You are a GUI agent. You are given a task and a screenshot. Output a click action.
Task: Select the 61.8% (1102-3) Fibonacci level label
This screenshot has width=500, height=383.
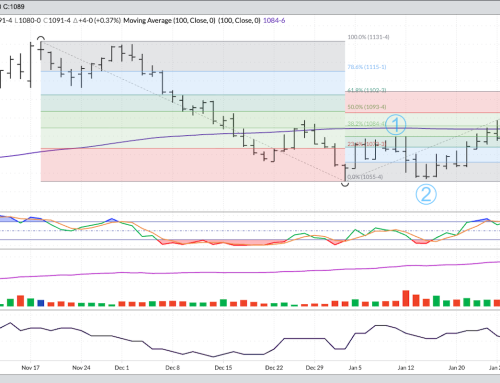pyautogui.click(x=367, y=90)
